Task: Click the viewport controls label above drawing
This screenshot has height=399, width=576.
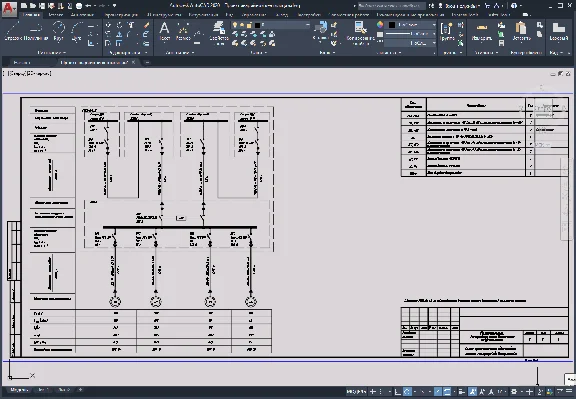Action: point(28,73)
